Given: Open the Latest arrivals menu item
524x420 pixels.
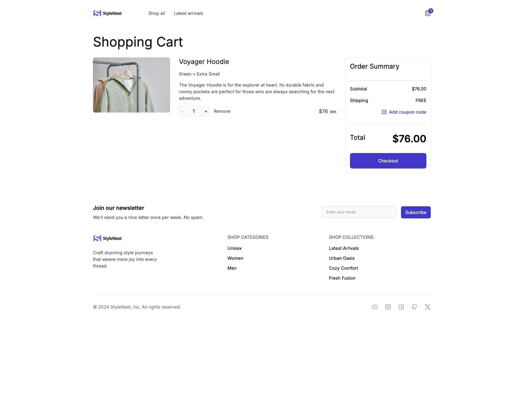Looking at the screenshot, I should [x=188, y=13].
